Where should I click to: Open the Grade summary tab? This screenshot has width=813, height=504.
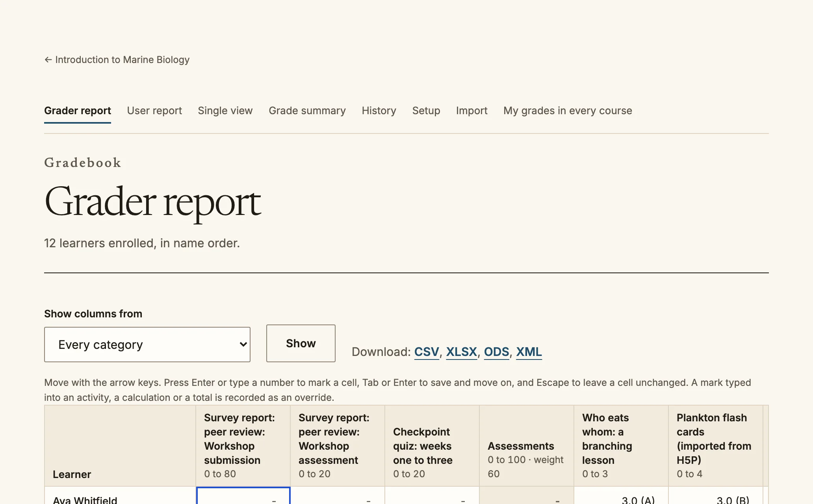[307, 111]
